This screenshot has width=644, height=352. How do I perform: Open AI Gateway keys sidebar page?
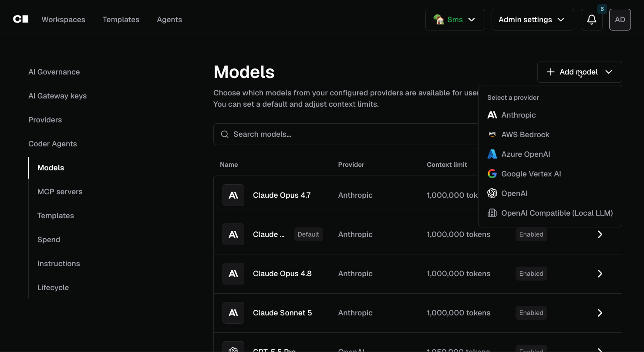click(x=57, y=96)
